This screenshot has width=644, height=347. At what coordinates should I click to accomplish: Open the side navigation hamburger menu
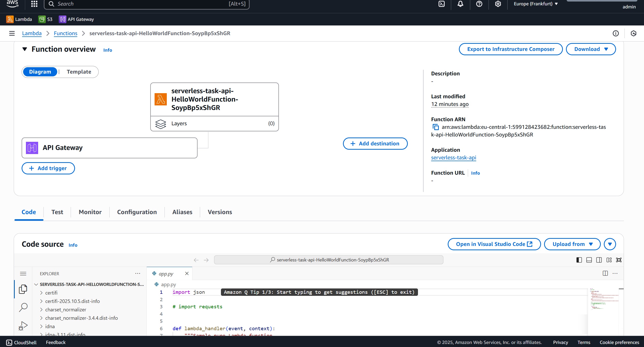[12, 33]
